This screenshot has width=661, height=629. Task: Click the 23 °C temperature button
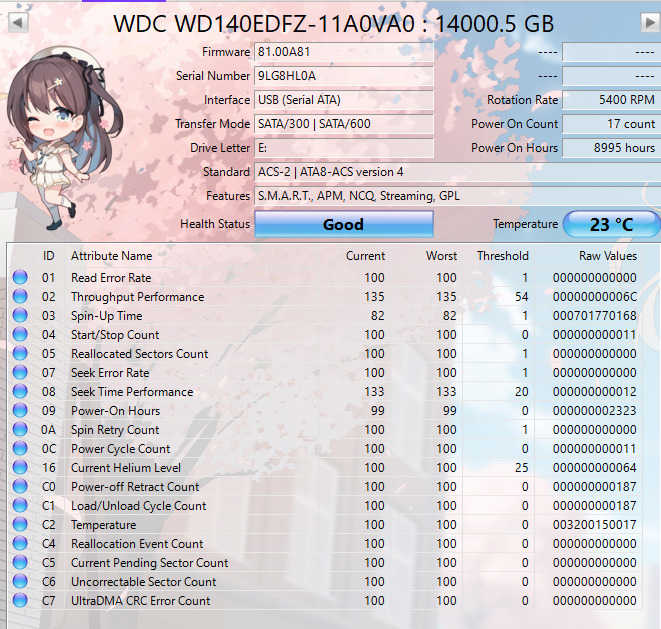pyautogui.click(x=611, y=224)
